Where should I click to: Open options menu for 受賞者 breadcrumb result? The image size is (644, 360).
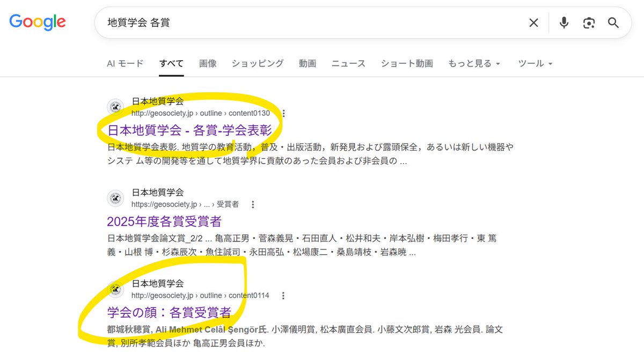tap(253, 204)
